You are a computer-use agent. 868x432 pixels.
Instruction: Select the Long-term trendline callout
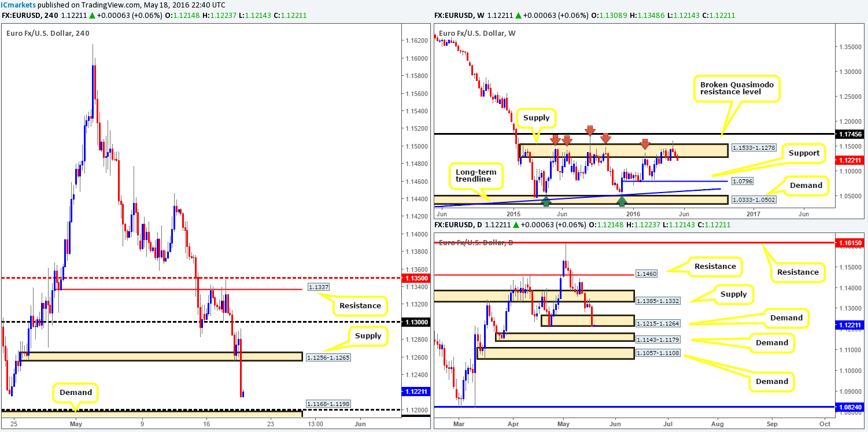point(476,174)
